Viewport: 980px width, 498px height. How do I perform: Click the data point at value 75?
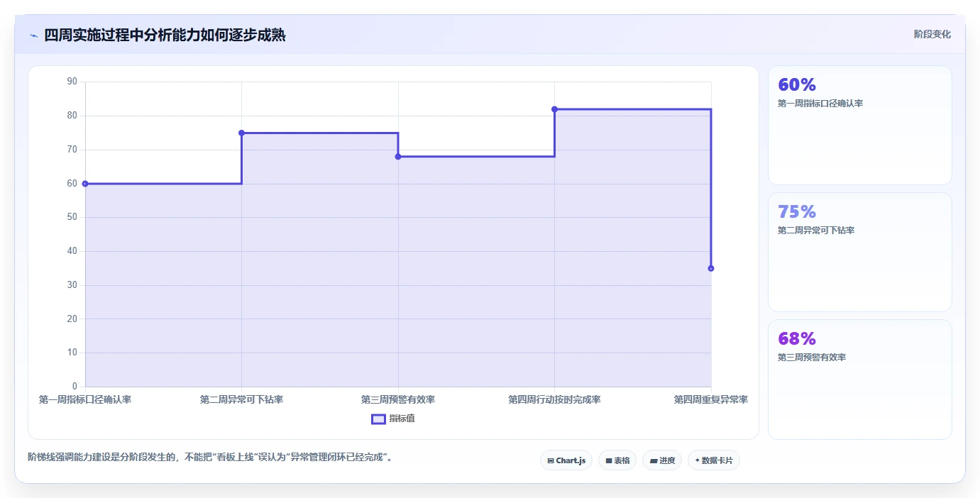241,133
